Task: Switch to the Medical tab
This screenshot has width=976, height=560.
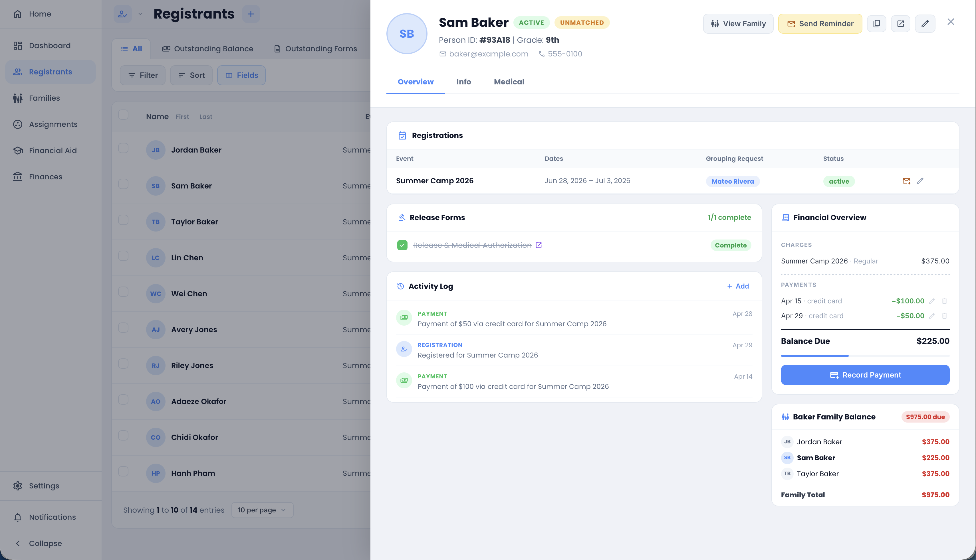Action: tap(509, 82)
